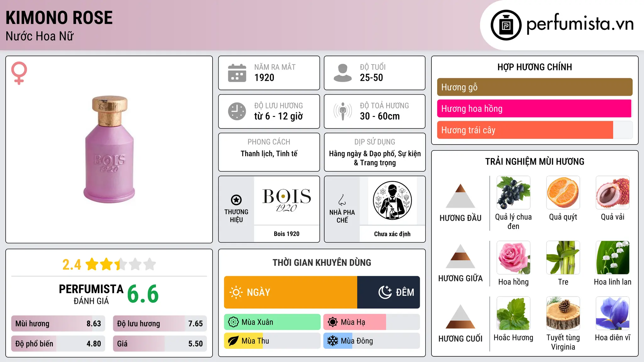
Task: Select the Hoắc Hương note image
Action: [514, 313]
